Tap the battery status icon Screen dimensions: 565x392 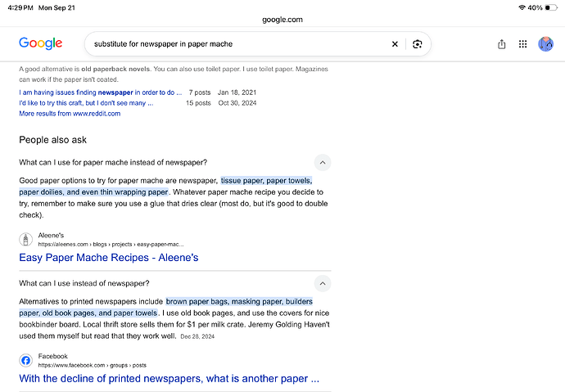click(x=551, y=7)
